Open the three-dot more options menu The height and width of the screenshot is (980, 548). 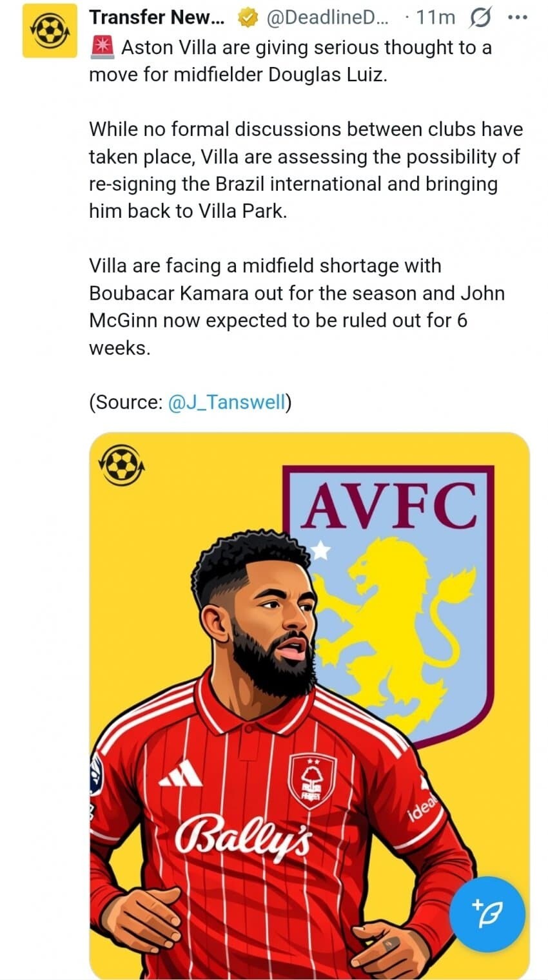518,18
